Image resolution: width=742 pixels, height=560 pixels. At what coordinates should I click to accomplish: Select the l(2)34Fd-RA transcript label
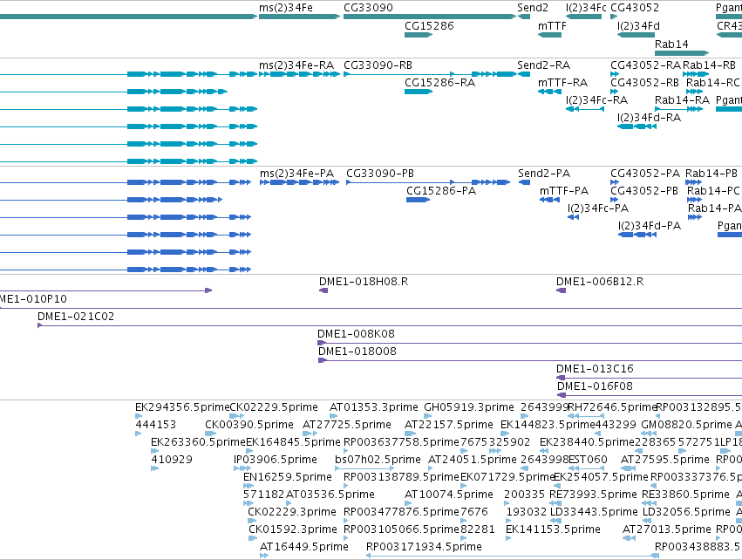pos(649,118)
